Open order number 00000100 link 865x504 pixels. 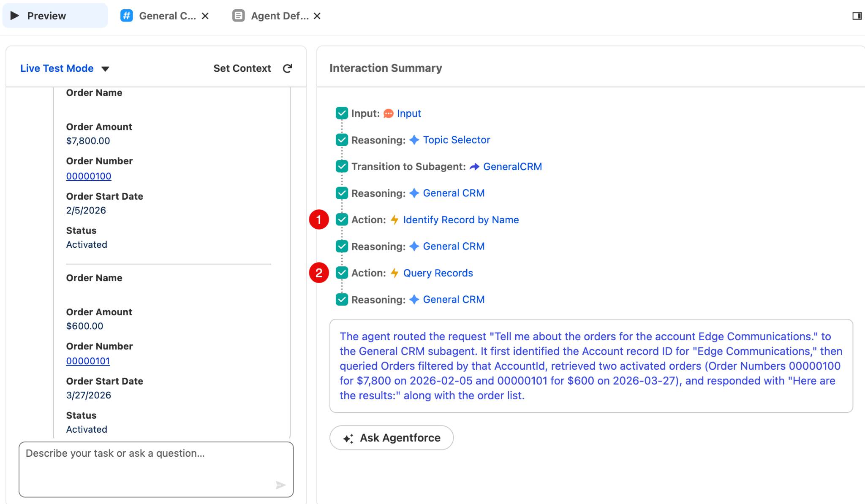pyautogui.click(x=89, y=176)
